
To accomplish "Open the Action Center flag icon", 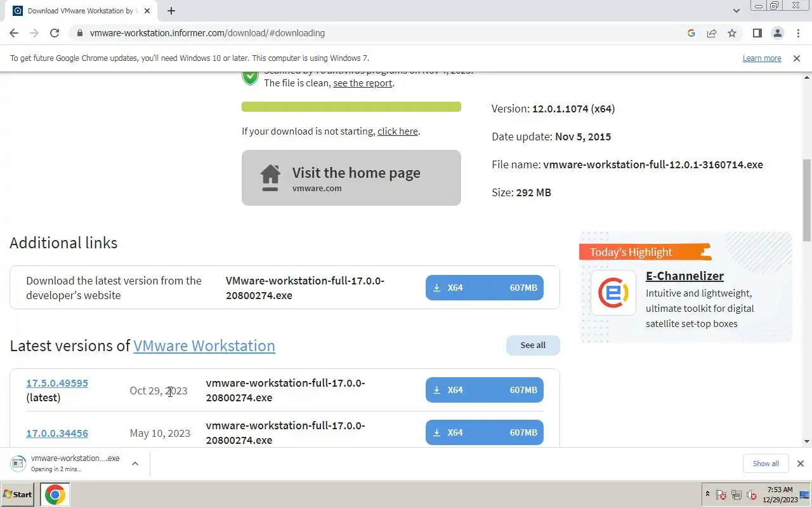I will click(x=721, y=495).
